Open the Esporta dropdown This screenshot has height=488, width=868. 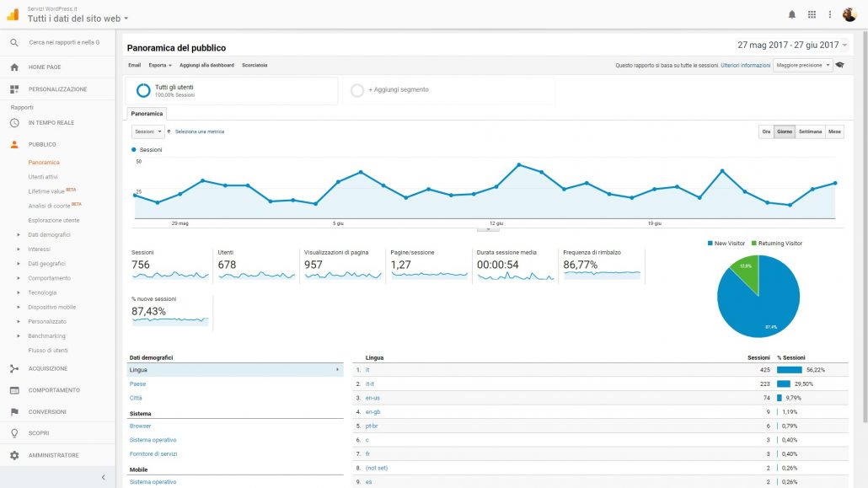tap(160, 65)
